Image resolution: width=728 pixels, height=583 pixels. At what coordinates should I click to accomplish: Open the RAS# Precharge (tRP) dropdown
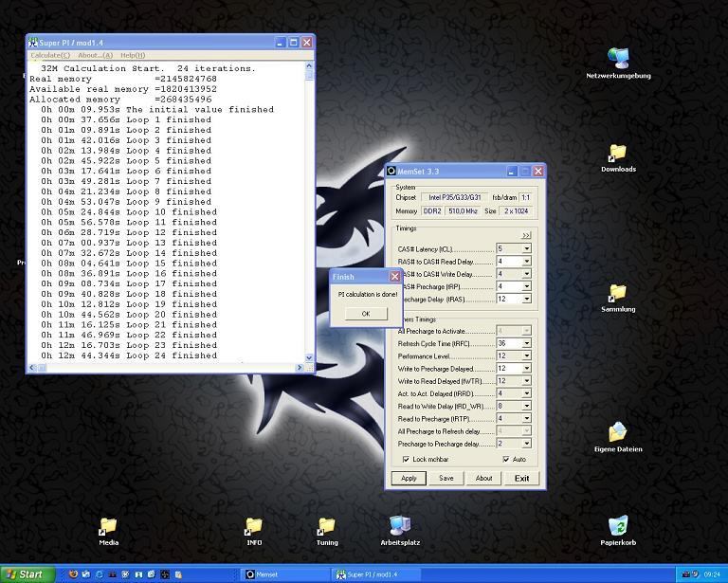(x=526, y=286)
